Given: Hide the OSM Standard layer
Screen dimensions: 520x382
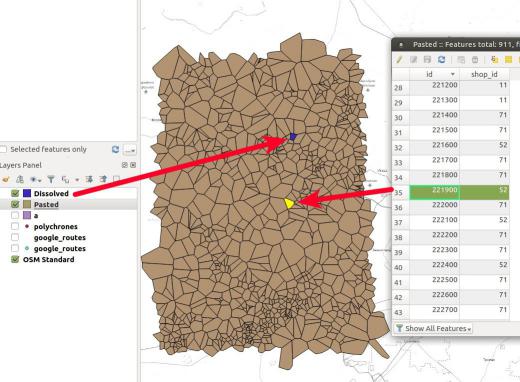Looking at the screenshot, I should [x=15, y=259].
